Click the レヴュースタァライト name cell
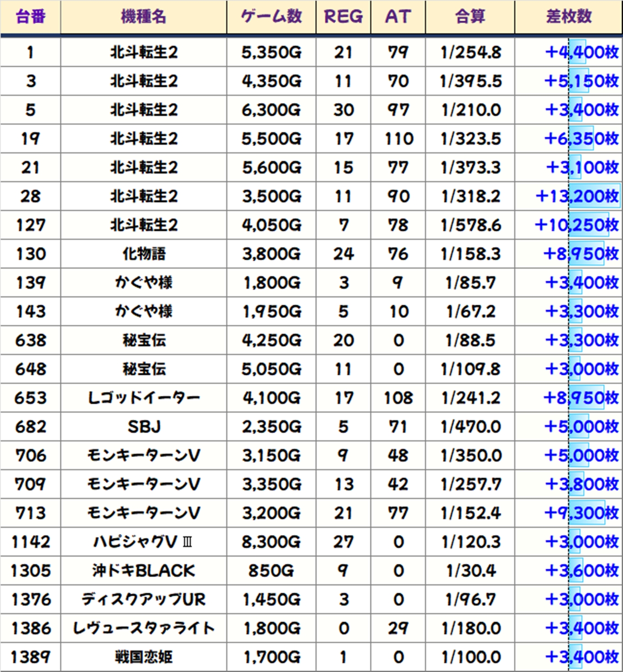The width and height of the screenshot is (623, 672). tap(144, 629)
